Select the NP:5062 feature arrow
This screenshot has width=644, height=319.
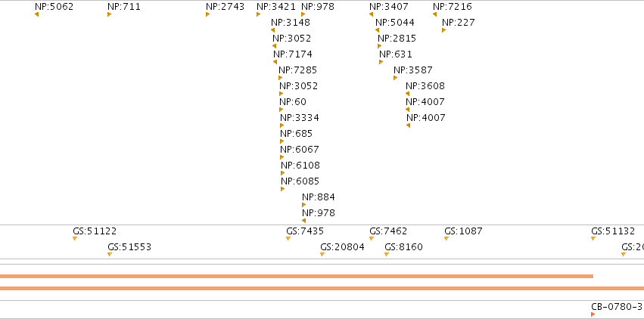(36, 14)
